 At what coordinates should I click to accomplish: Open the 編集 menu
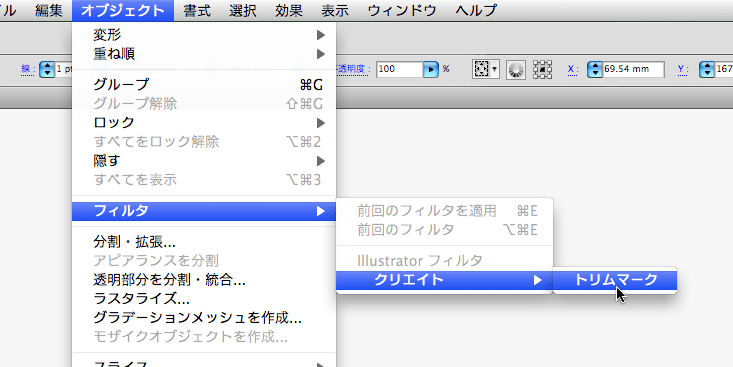pos(49,10)
